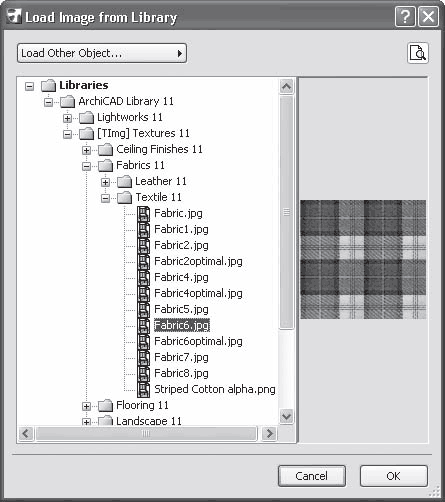Image resolution: width=445 pixels, height=502 pixels.
Task: Expand the Flooring 11 folder
Action: [86, 406]
